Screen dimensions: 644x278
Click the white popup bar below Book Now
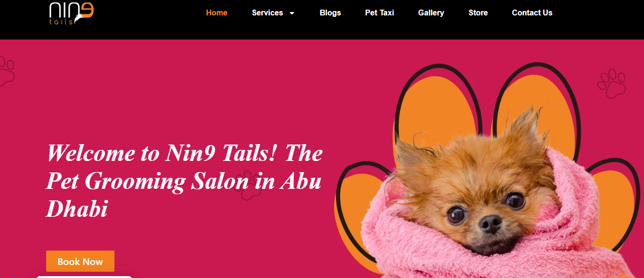(x=84, y=277)
